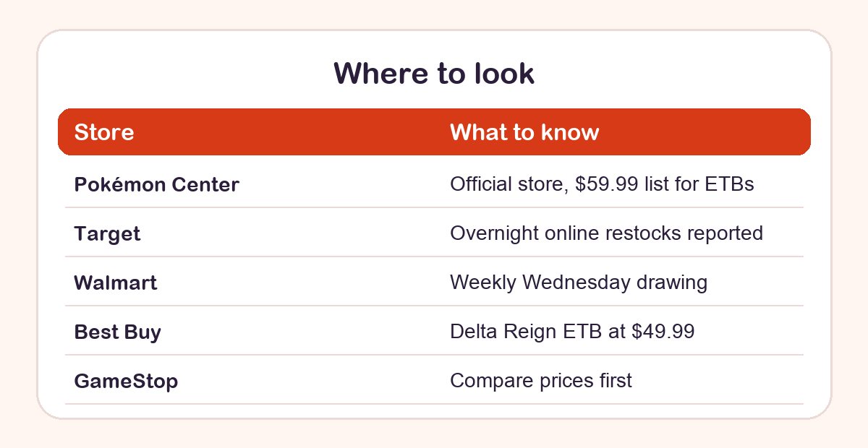Click the "Where to look" heading
The height and width of the screenshot is (448, 868).
pyautogui.click(x=434, y=74)
